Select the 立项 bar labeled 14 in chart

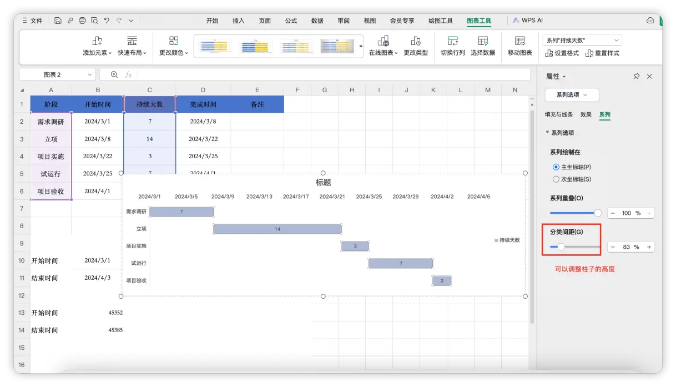pos(277,229)
